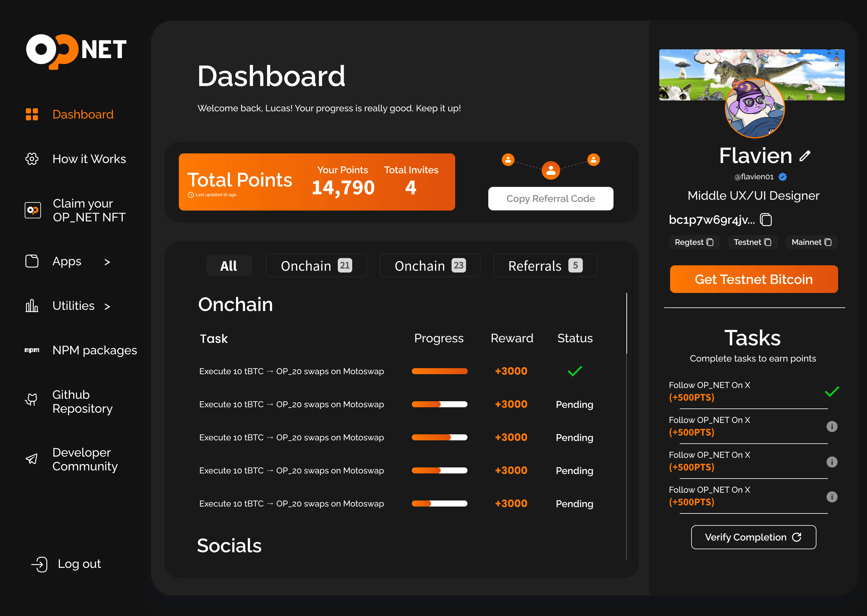Click the Developer Community paper plane icon
The height and width of the screenshot is (616, 867).
(x=32, y=459)
